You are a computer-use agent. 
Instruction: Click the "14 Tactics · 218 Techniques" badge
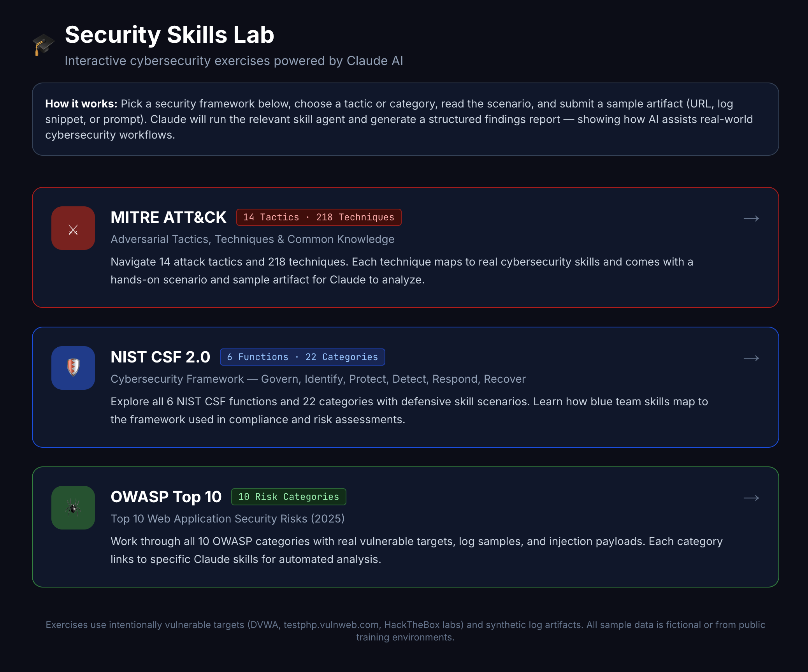319,217
